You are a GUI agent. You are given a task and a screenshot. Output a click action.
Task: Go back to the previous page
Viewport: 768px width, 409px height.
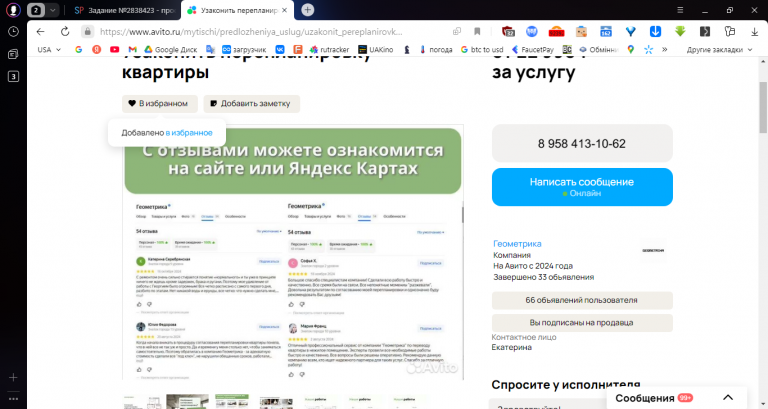pos(40,32)
